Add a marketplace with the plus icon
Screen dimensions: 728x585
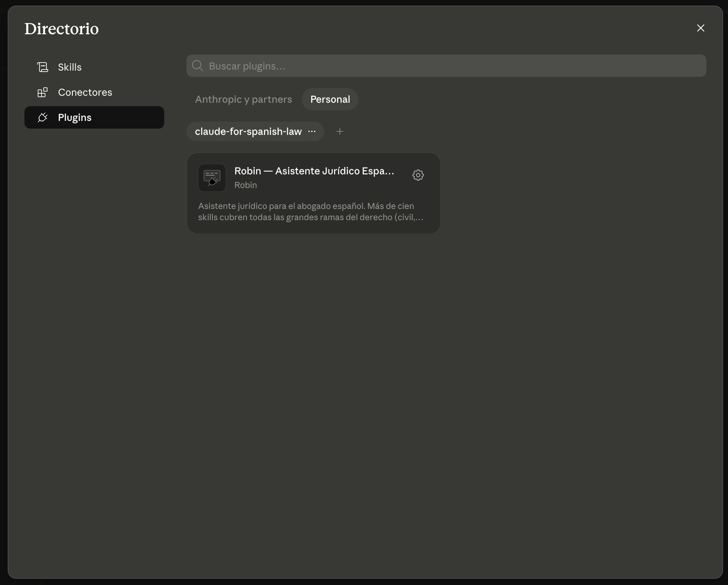[x=340, y=131]
